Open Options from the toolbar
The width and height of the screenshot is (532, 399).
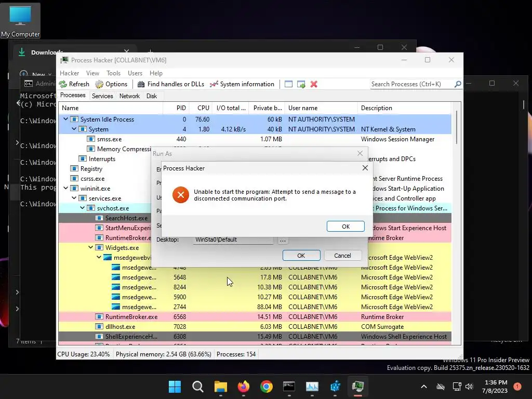point(111,84)
